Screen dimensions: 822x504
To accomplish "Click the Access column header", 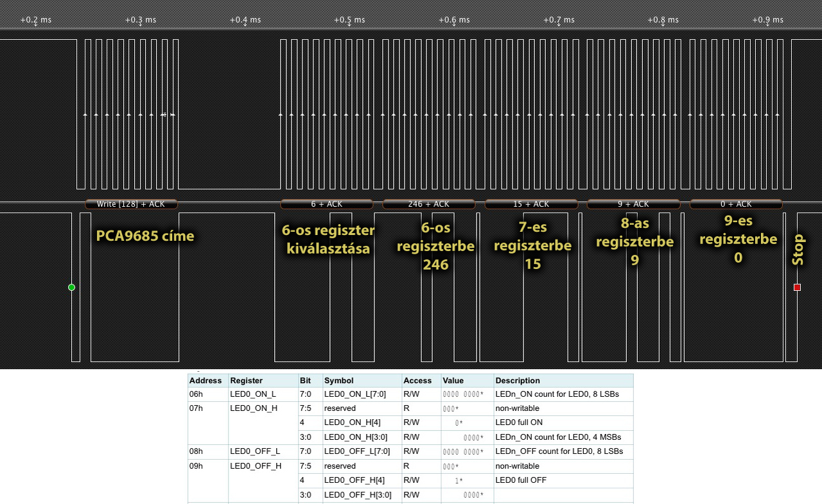I will [421, 381].
